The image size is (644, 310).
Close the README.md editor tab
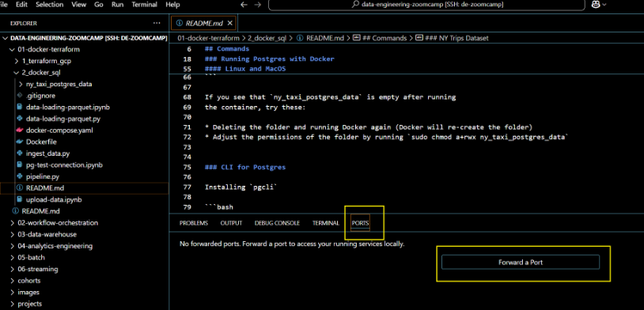[x=230, y=24]
